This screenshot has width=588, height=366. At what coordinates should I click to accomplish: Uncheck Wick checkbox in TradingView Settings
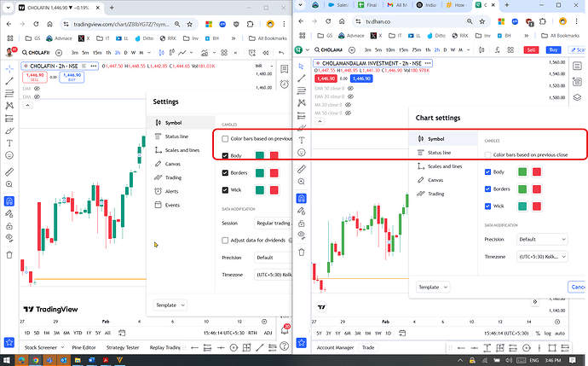click(225, 190)
